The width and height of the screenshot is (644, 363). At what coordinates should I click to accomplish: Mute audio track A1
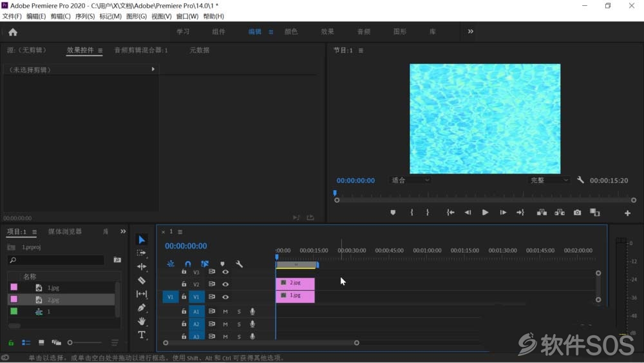tap(225, 311)
